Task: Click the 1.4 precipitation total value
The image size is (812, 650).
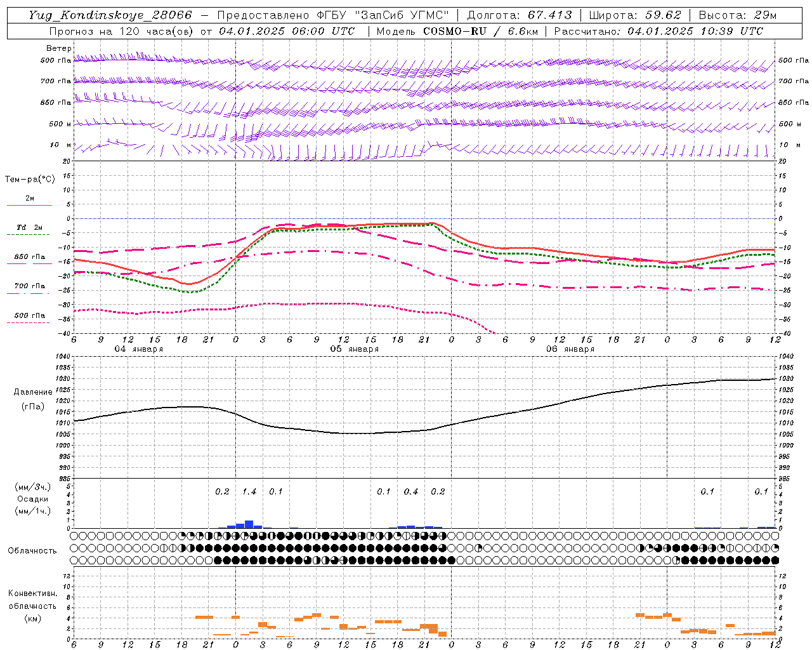Action: tap(249, 491)
